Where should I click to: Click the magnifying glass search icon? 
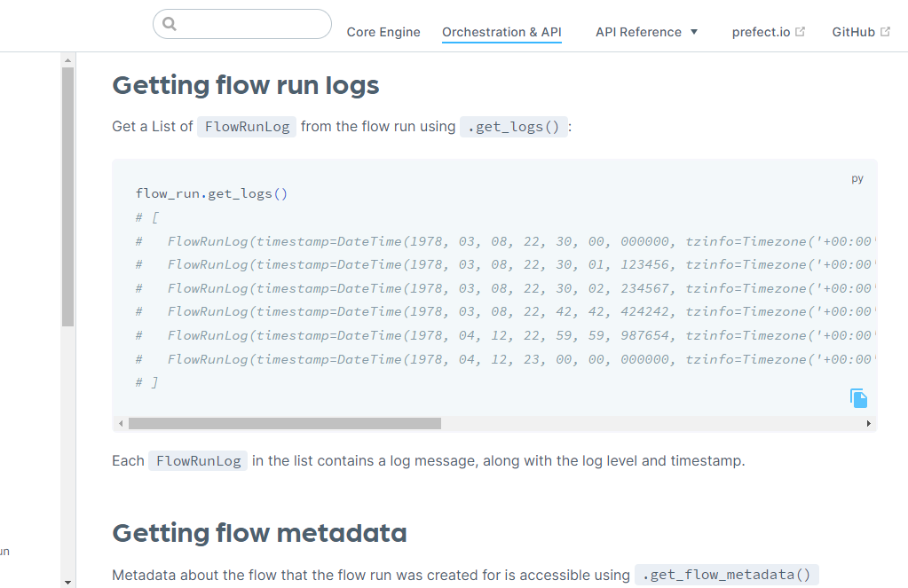[x=170, y=24]
